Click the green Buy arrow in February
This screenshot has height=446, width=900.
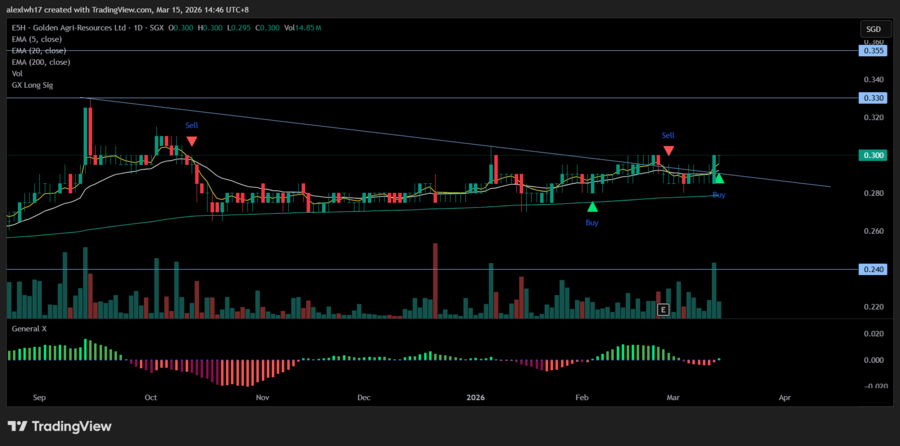tap(592, 207)
